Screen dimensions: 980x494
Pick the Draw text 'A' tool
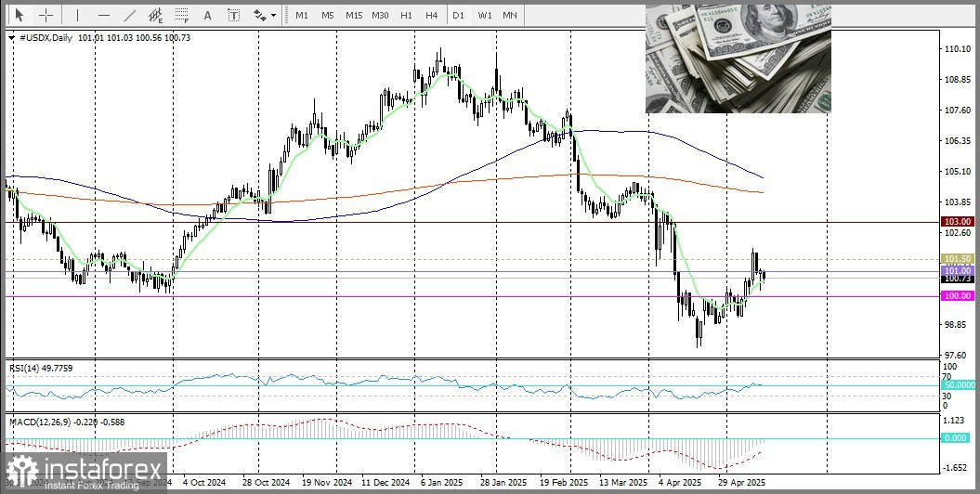pos(207,15)
